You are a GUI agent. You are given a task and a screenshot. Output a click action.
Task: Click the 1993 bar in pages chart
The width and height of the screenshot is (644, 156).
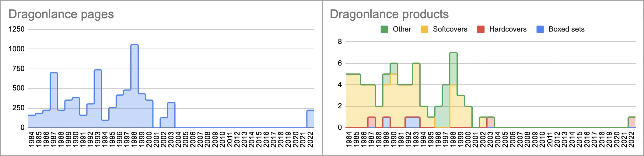(x=98, y=99)
